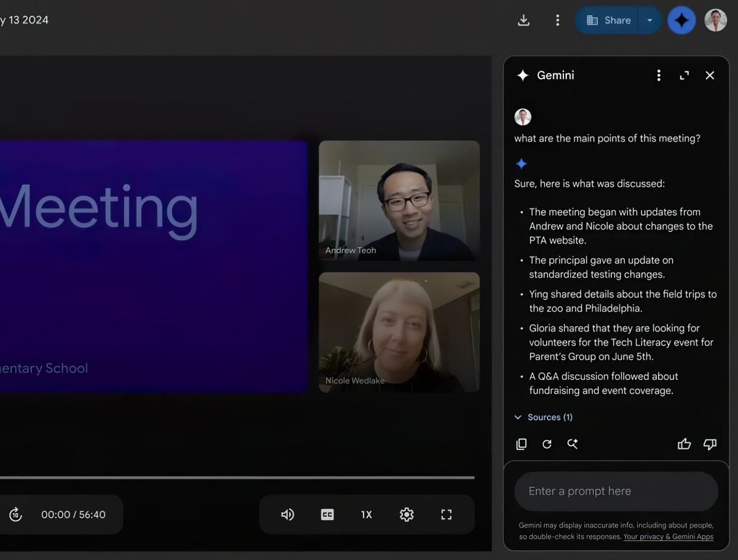Change playback speed from 1X
Viewport: 738px width, 560px height.
(367, 515)
